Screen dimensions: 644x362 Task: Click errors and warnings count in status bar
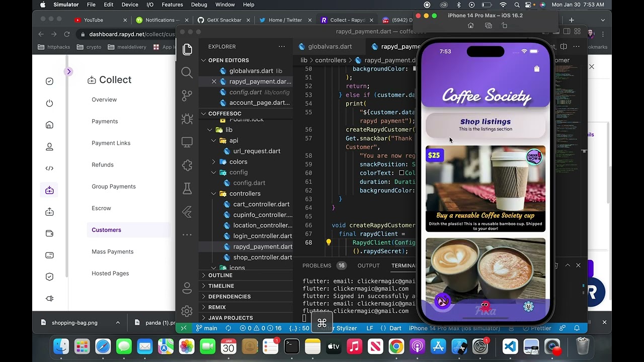click(261, 328)
